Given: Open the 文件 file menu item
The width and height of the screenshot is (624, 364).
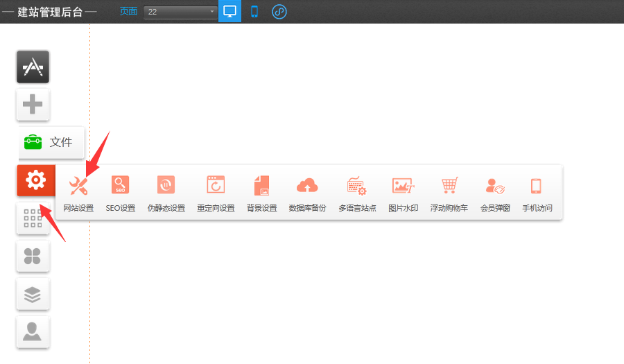Looking at the screenshot, I should [51, 142].
